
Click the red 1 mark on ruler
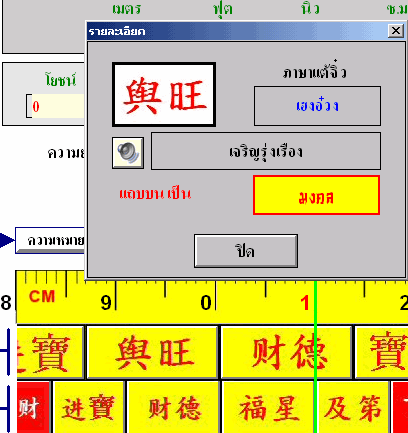pyautogui.click(x=304, y=303)
